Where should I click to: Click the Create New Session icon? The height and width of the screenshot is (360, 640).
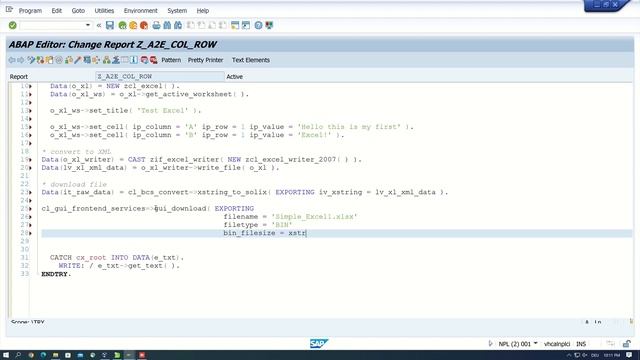(x=235, y=25)
